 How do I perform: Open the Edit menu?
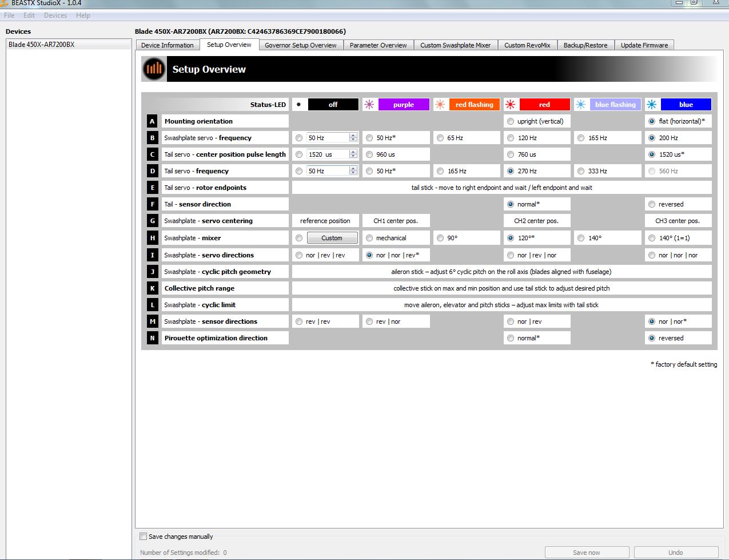pyautogui.click(x=29, y=15)
